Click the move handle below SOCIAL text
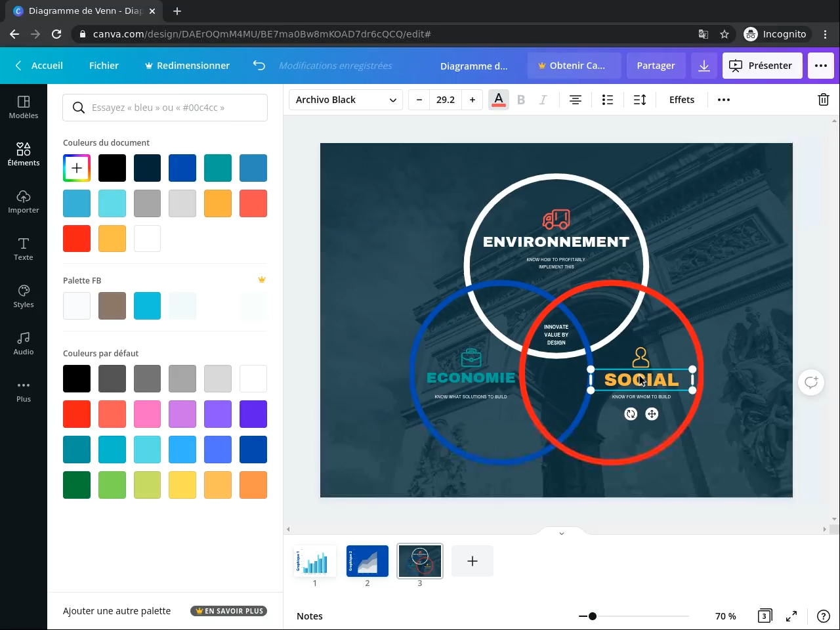The height and width of the screenshot is (630, 840). point(652,414)
